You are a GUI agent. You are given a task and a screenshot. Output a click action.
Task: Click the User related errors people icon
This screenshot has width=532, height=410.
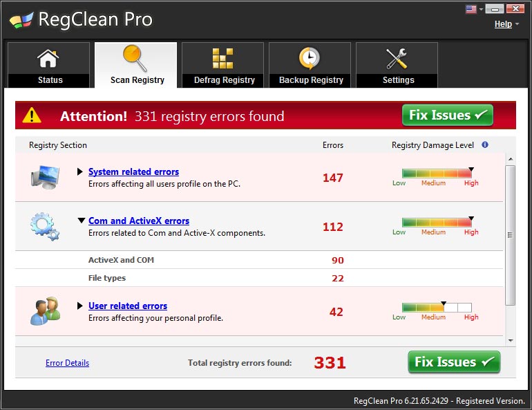pos(45,311)
